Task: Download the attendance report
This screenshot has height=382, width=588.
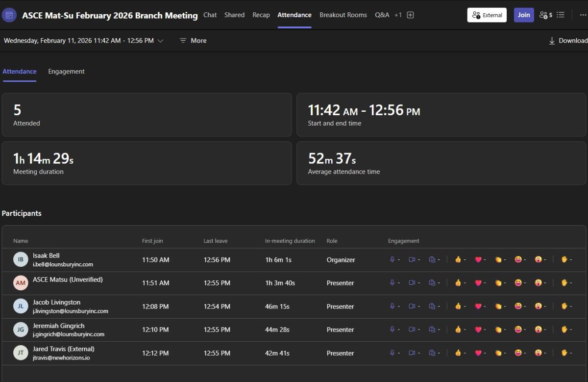Action: (567, 41)
